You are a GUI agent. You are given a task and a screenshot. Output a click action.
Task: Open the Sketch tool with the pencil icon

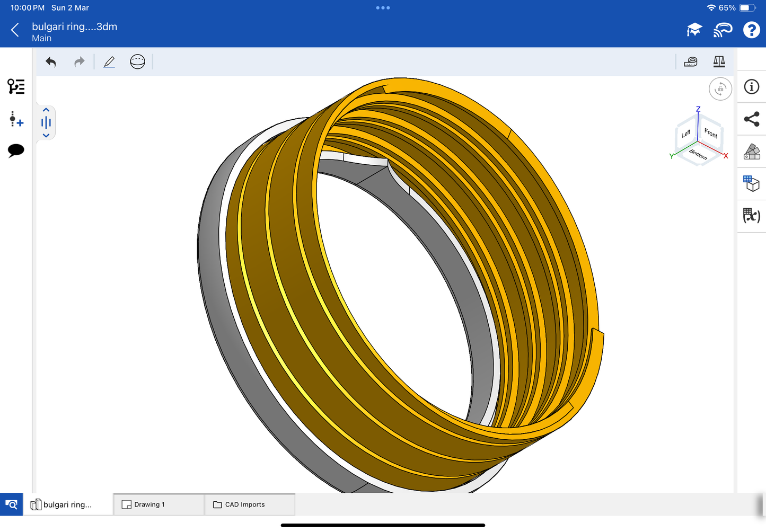(x=109, y=61)
